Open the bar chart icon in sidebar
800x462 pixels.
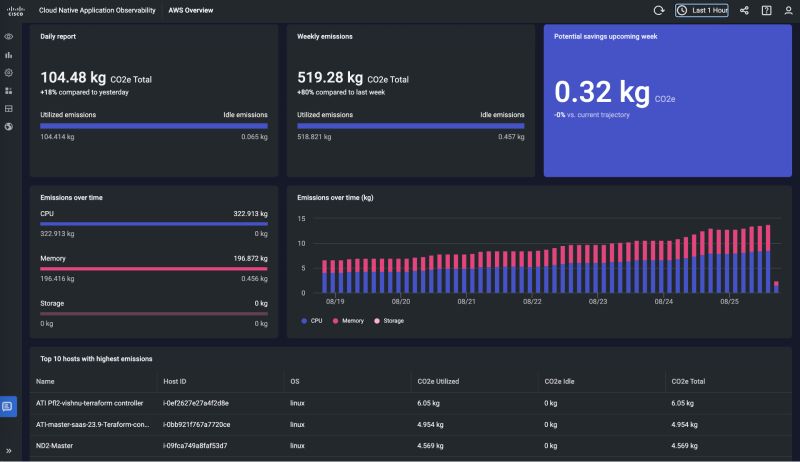tap(9, 54)
